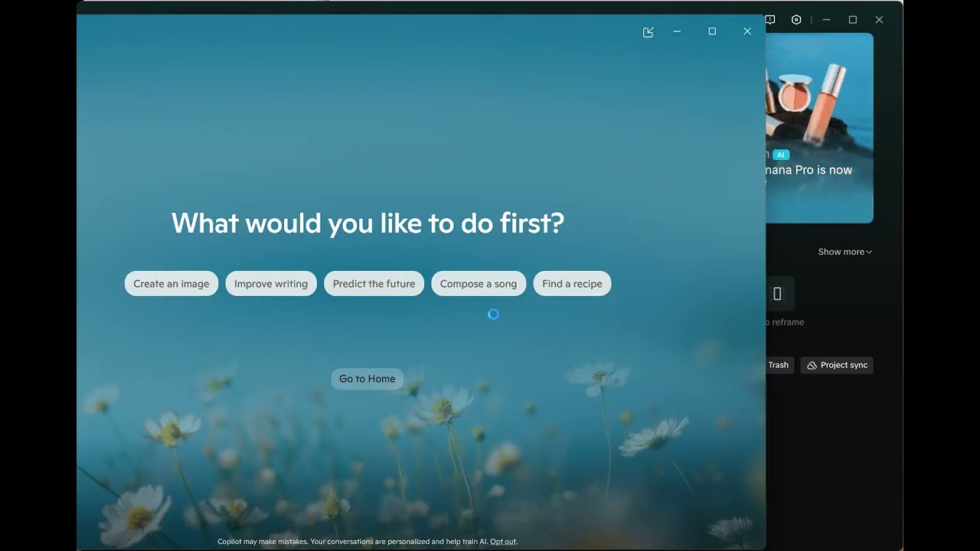Screen dimensions: 980x551
Task: Close the Copilot window
Action: 747,31
